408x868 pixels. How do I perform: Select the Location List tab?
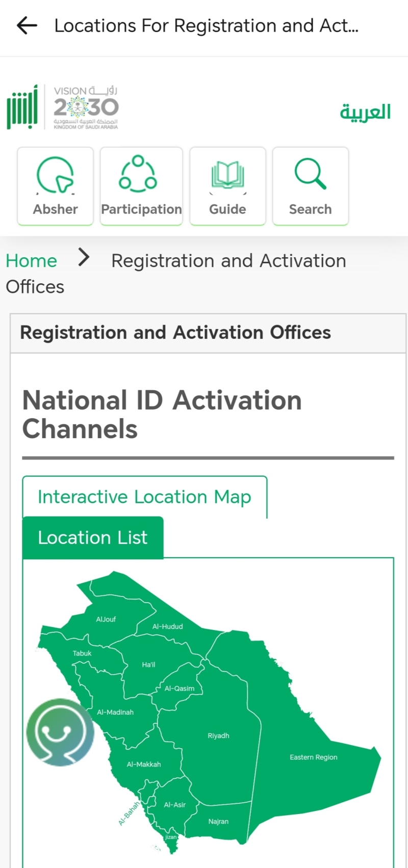tap(93, 537)
